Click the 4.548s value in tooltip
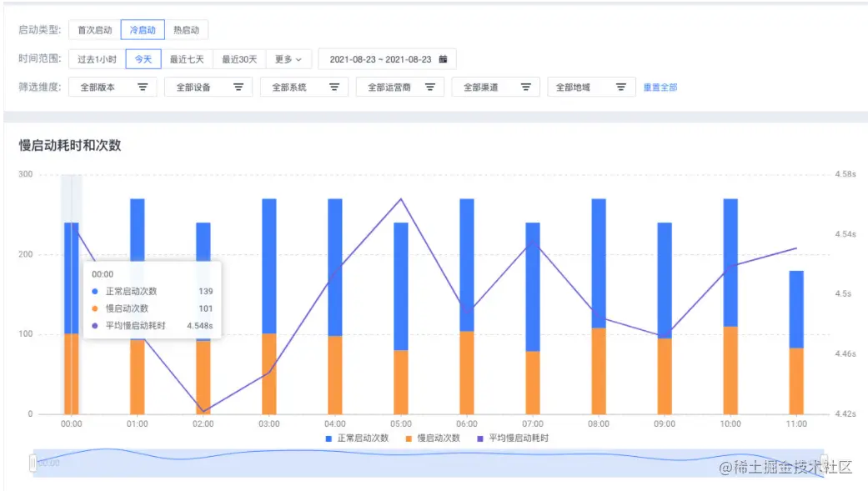Image resolution: width=868 pixels, height=491 pixels. tap(200, 325)
